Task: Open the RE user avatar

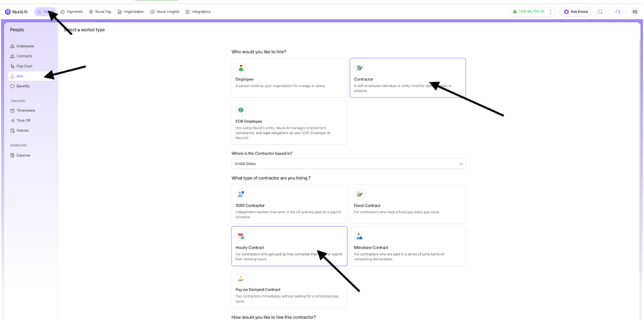Action: [x=635, y=12]
